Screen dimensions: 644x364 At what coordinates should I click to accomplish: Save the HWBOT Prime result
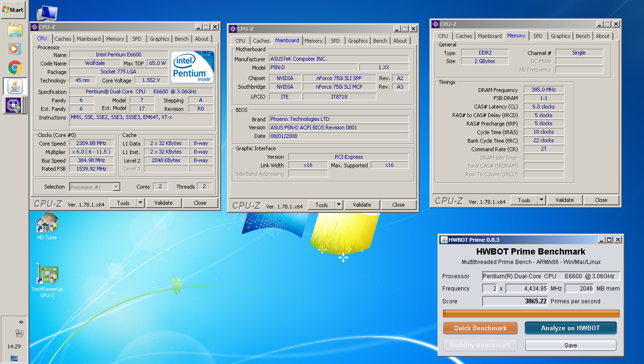point(571,345)
